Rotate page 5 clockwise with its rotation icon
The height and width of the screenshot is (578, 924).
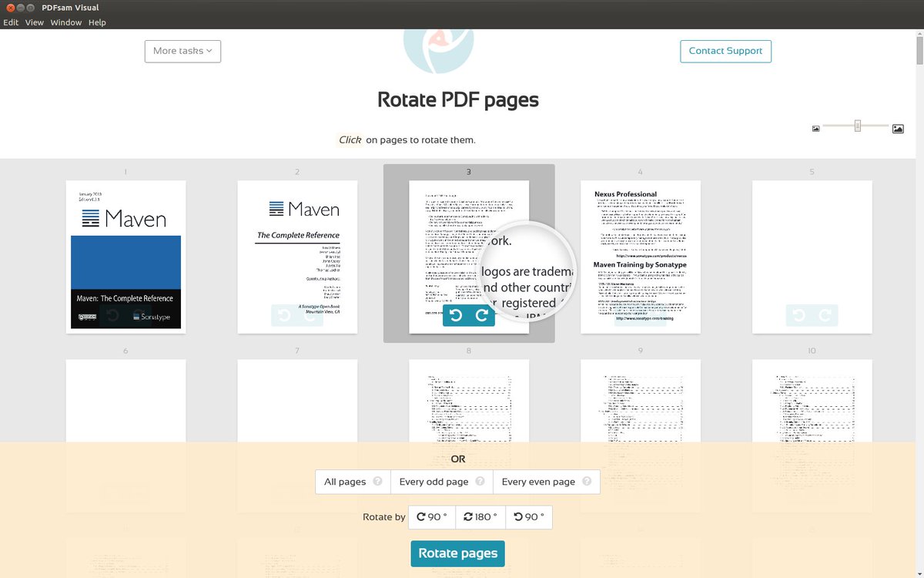(x=825, y=315)
